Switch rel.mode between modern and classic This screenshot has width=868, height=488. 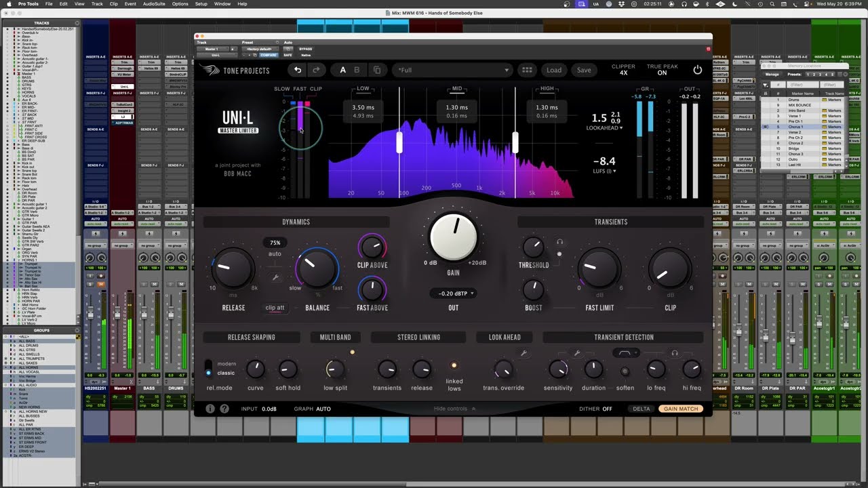[x=209, y=368]
